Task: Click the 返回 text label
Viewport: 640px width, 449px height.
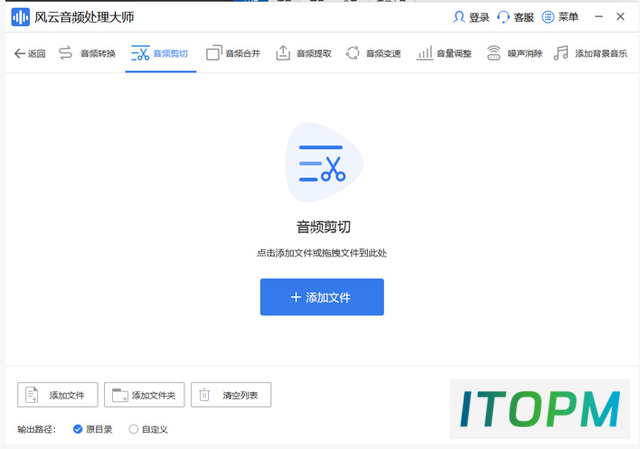Action: click(x=37, y=53)
